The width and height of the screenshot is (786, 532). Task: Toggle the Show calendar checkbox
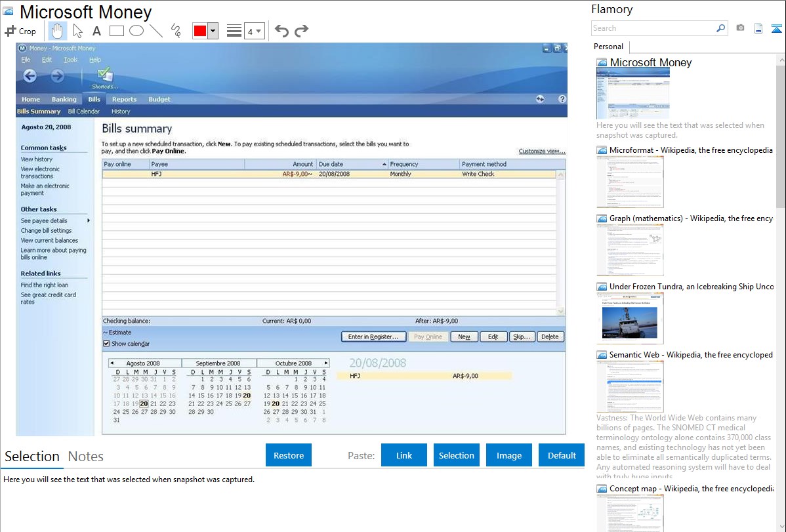pos(107,344)
